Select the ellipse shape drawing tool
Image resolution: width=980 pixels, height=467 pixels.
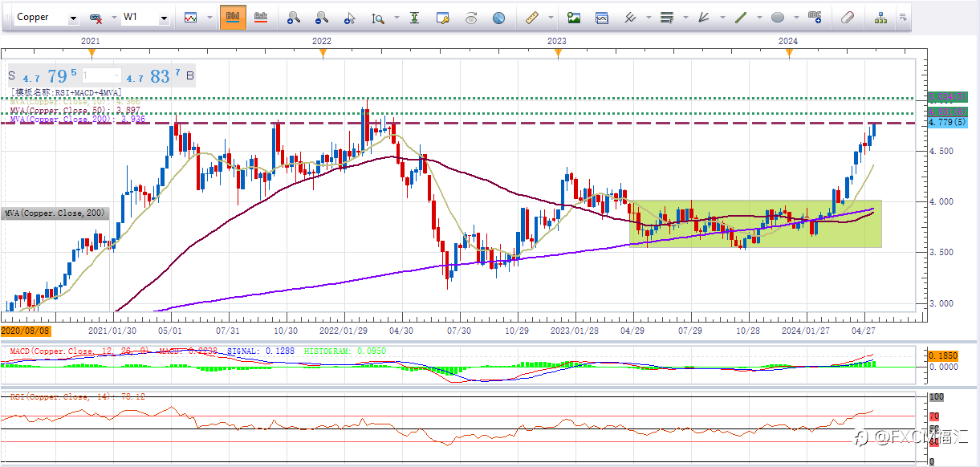click(x=778, y=17)
